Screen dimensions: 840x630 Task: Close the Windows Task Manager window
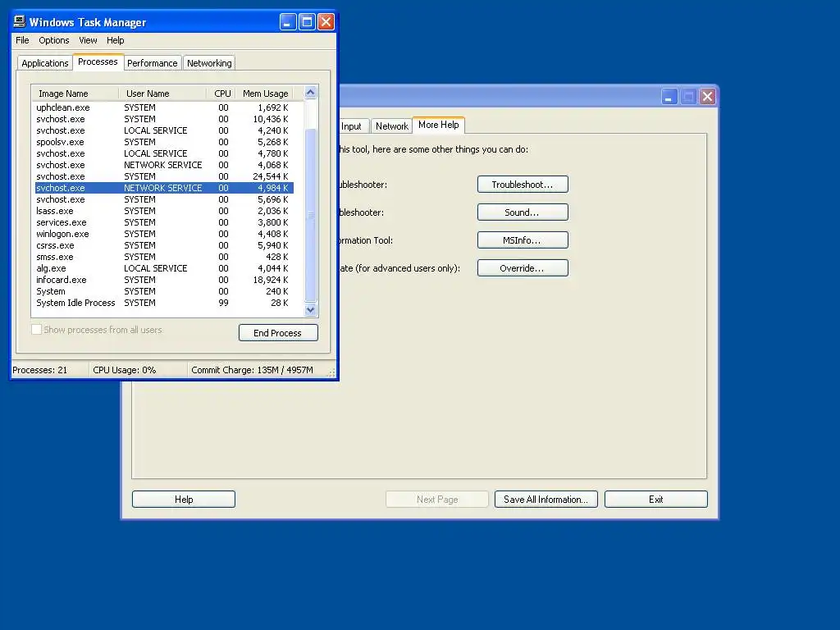tap(326, 22)
